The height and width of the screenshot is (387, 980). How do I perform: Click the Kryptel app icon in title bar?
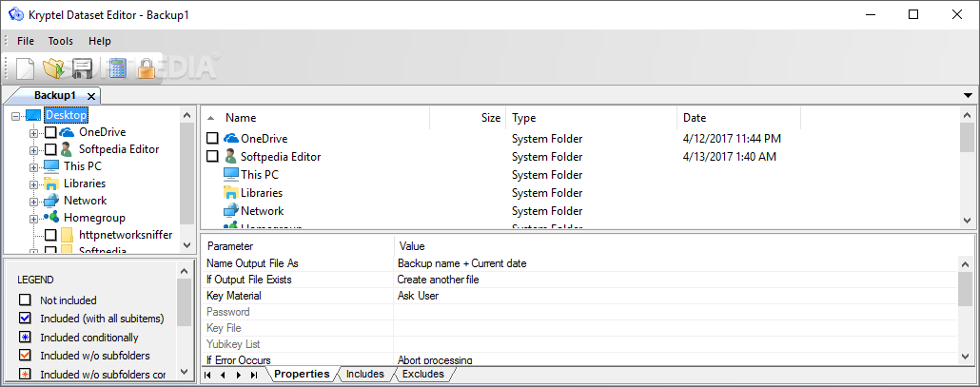coord(15,14)
